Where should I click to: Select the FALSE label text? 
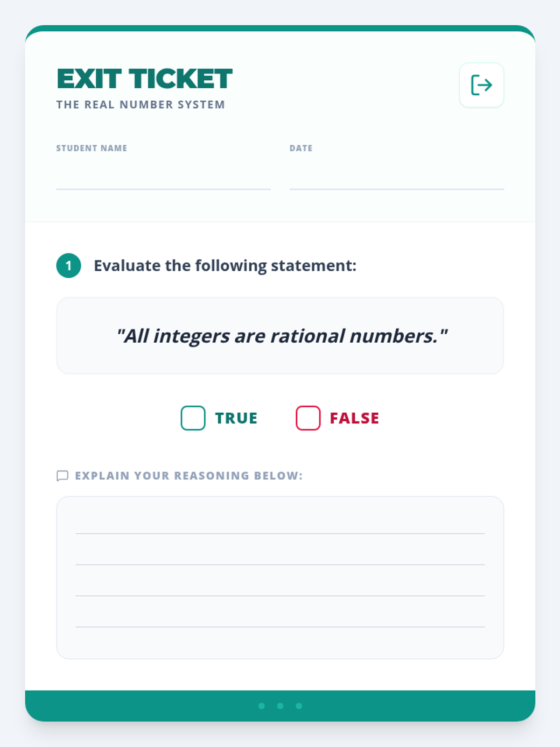click(355, 418)
